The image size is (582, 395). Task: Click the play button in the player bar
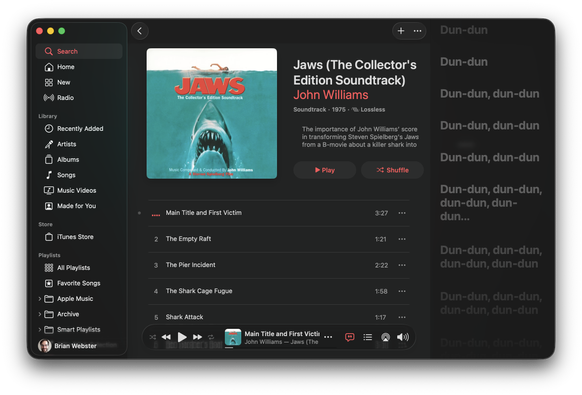coord(182,337)
